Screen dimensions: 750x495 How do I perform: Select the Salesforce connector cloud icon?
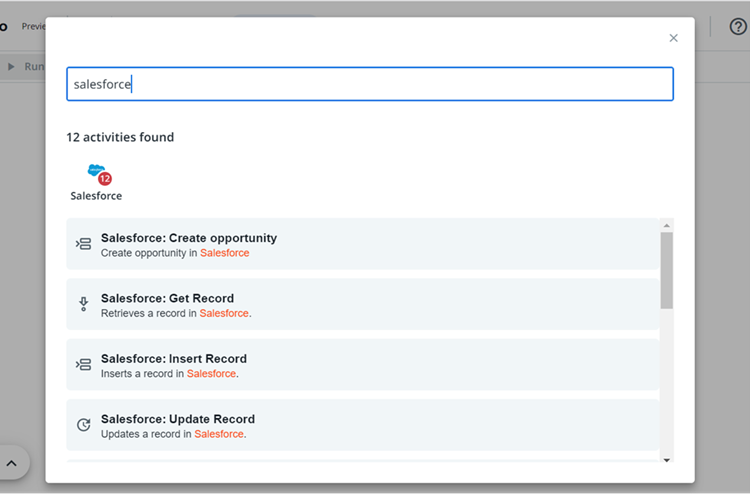pyautogui.click(x=96, y=170)
